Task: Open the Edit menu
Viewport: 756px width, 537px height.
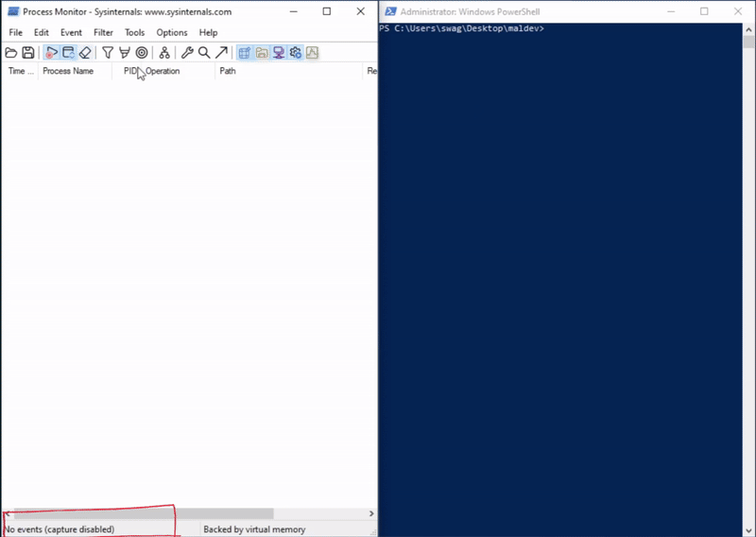Action: pyautogui.click(x=41, y=32)
